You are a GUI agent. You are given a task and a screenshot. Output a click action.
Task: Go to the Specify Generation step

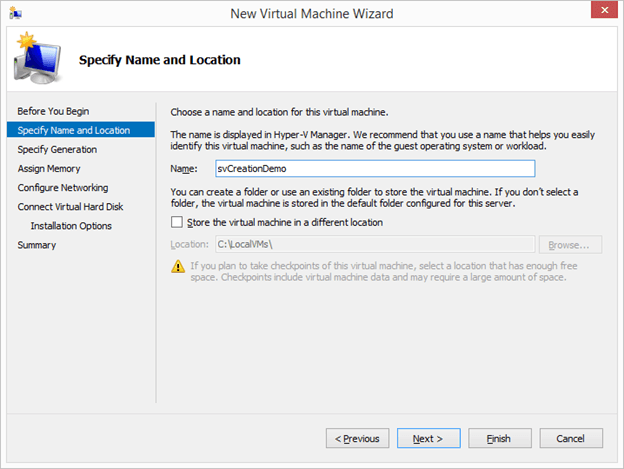57,149
